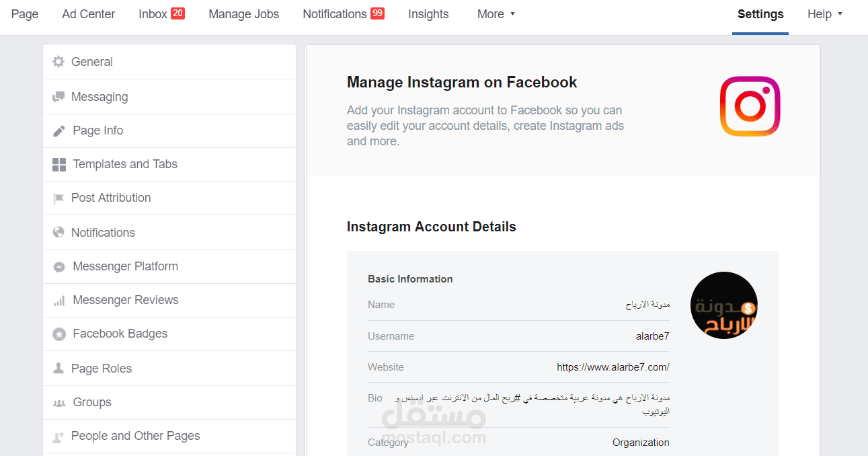
Task: Open People and Other Pages settings
Action: [x=135, y=435]
